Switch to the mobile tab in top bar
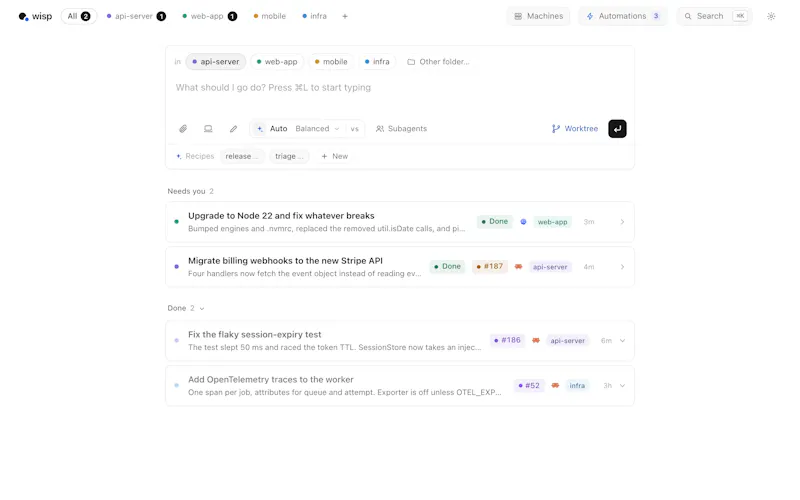This screenshot has width=800, height=500. pyautogui.click(x=270, y=16)
